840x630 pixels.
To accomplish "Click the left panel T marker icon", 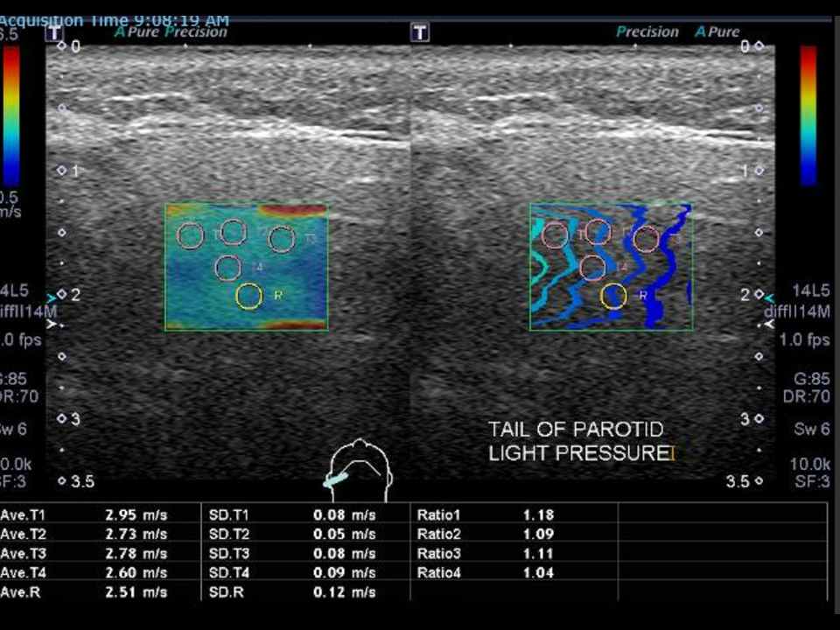I will click(53, 32).
